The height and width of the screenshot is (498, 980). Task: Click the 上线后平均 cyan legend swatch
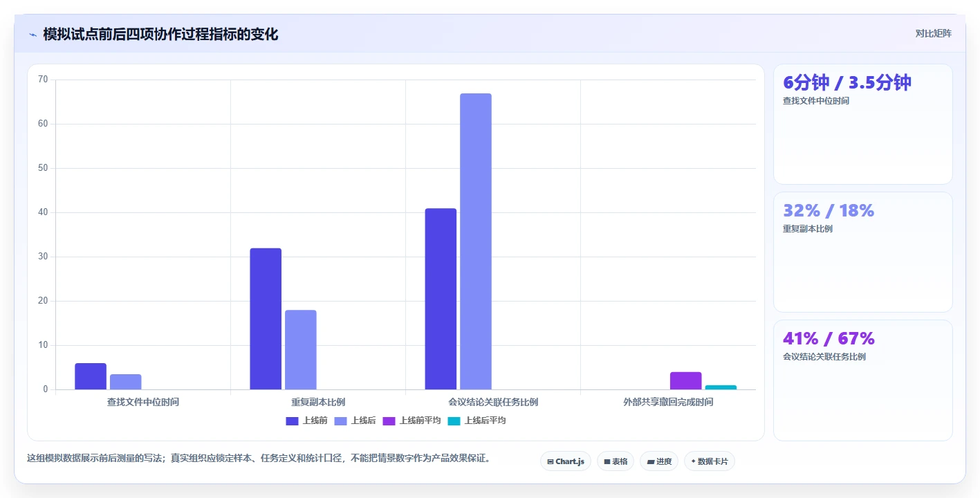454,421
